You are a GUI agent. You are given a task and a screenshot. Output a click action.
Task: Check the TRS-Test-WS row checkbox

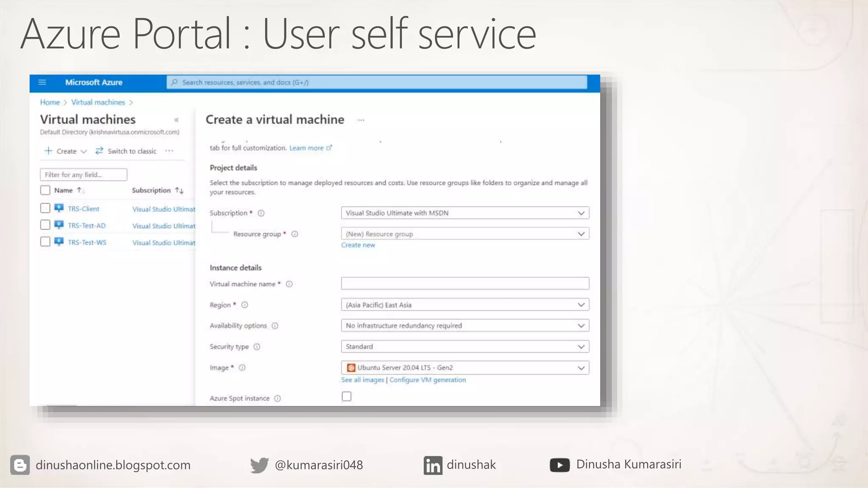[x=45, y=241]
